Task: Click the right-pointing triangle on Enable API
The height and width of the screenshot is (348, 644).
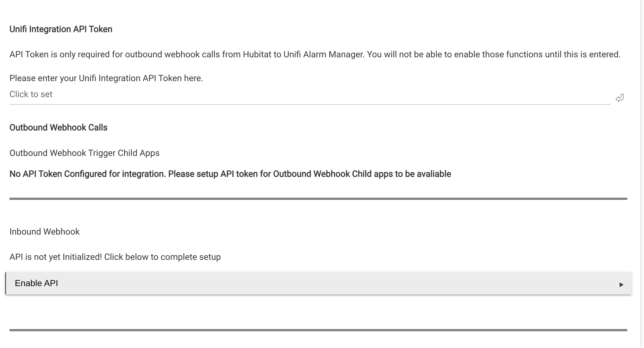Action: click(x=621, y=285)
